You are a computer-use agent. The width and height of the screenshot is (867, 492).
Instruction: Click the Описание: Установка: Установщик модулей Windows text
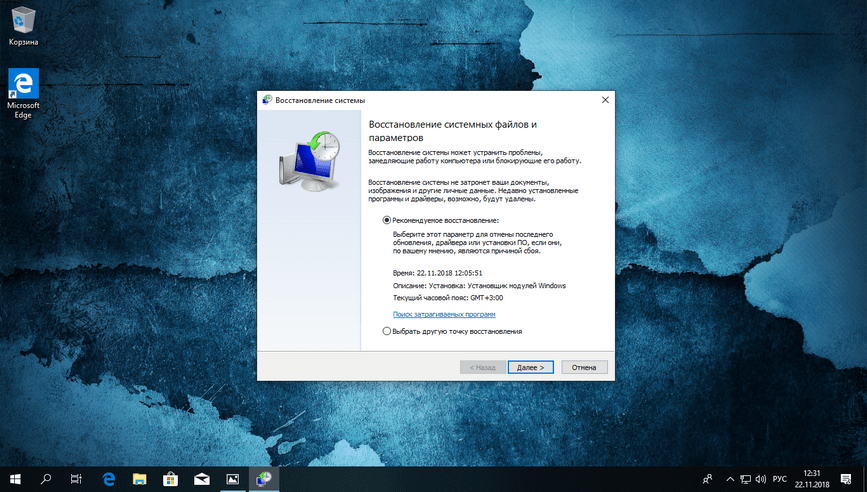[x=479, y=286]
